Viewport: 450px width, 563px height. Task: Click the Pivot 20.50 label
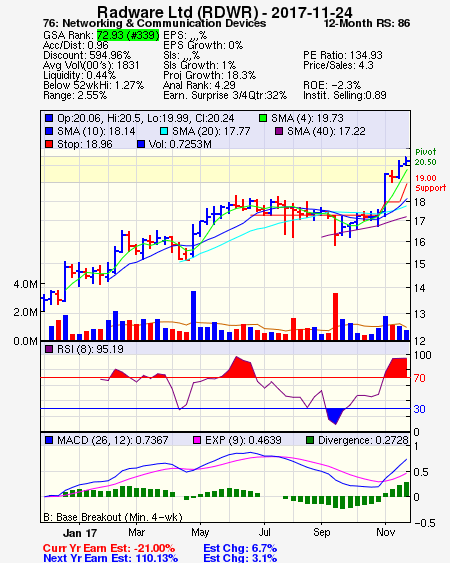(426, 157)
